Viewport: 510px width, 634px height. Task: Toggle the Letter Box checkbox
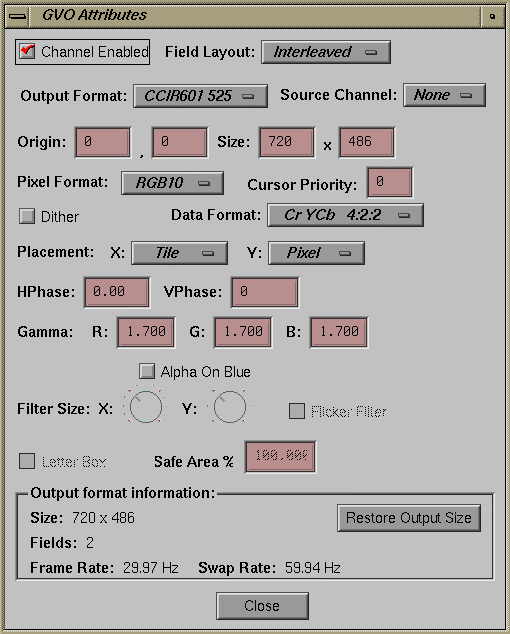pos(27,461)
